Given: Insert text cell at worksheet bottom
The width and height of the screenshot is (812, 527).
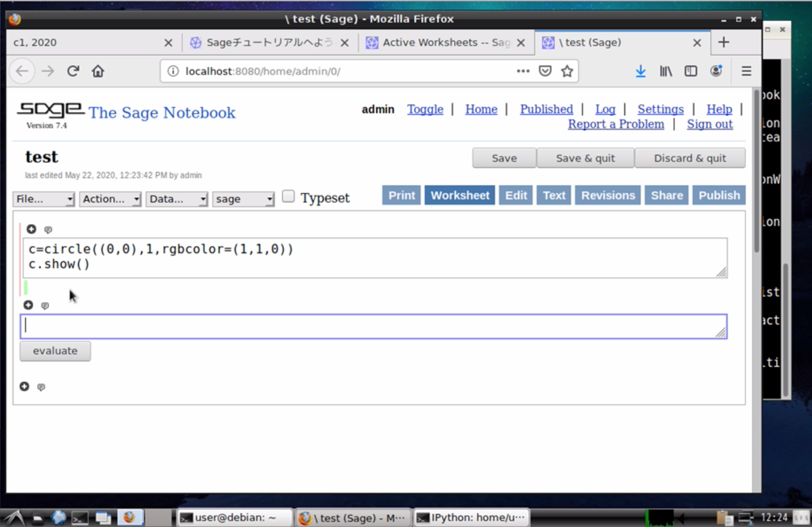Looking at the screenshot, I should [41, 387].
